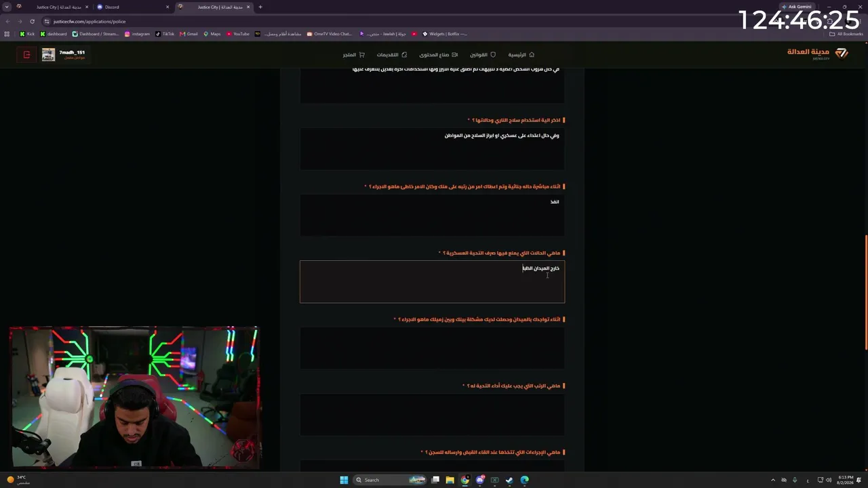Open a new browser tab
The image size is (868, 488).
click(260, 7)
